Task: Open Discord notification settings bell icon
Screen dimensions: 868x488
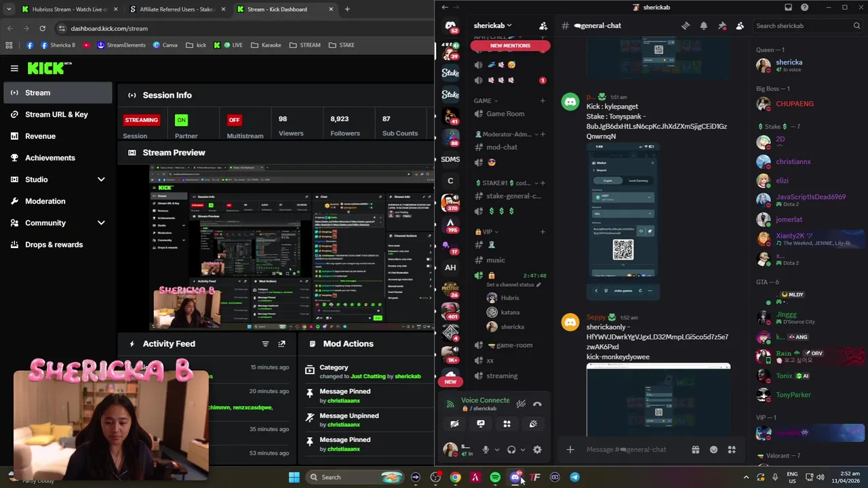Action: (x=704, y=26)
